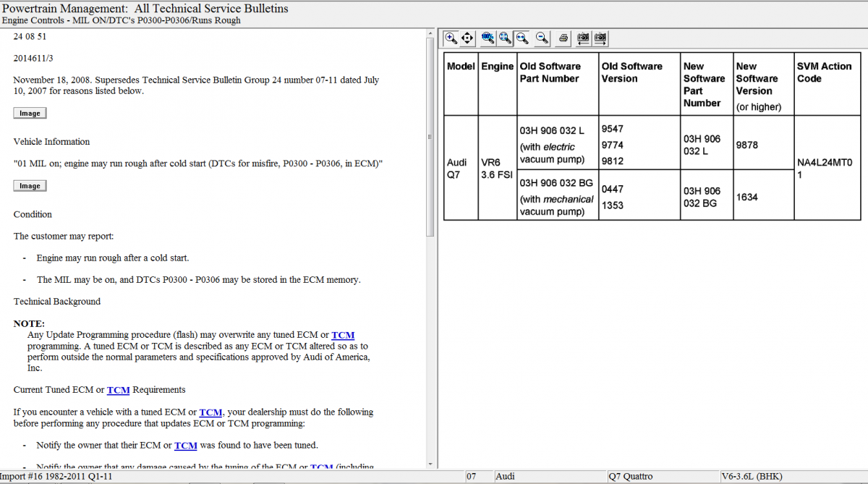Click 'Engine Controls - MIL ON/DTC's' subtitle
This screenshot has height=484, width=868.
(x=122, y=20)
